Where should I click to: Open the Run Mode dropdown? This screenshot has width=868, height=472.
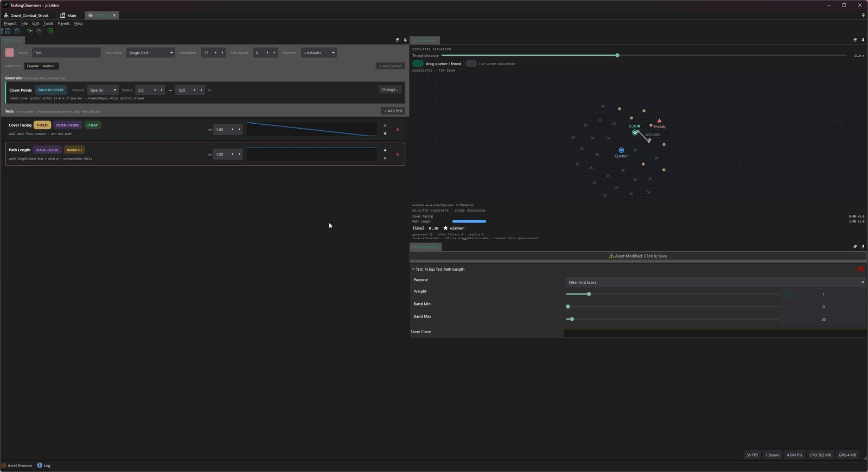tap(151, 53)
